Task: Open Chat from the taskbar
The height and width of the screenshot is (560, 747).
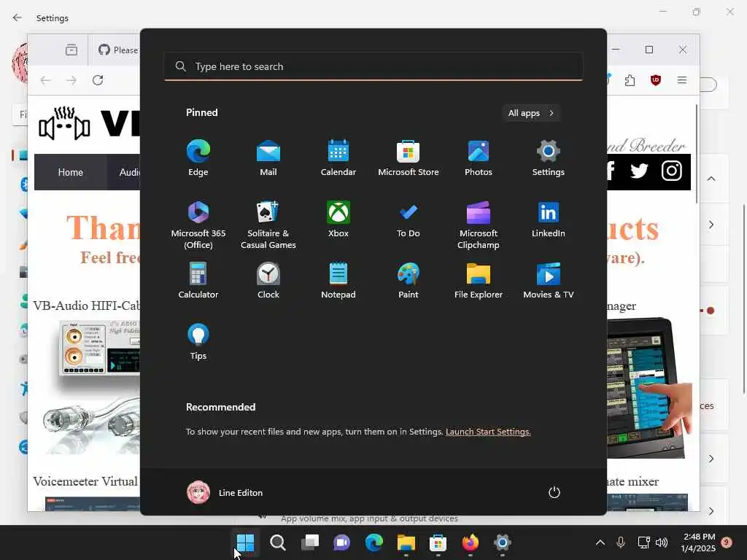Action: pos(341,542)
